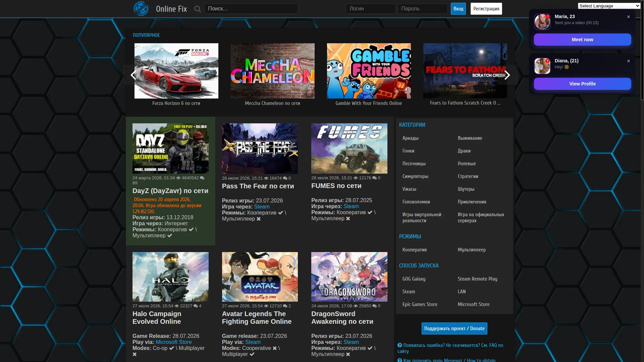644x362 pixels.
Task: Select the Ролевые category
Action: [x=467, y=164]
